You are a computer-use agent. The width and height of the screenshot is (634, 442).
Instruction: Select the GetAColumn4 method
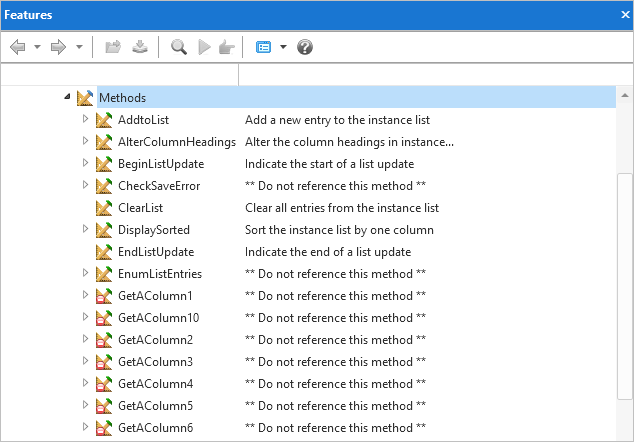(x=155, y=383)
